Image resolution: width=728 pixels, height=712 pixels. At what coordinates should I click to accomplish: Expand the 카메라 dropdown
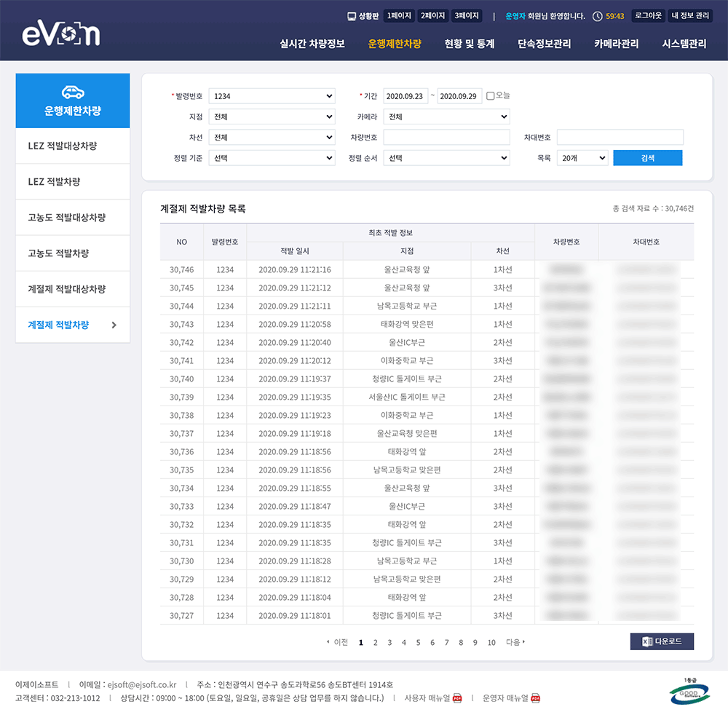coord(446,116)
